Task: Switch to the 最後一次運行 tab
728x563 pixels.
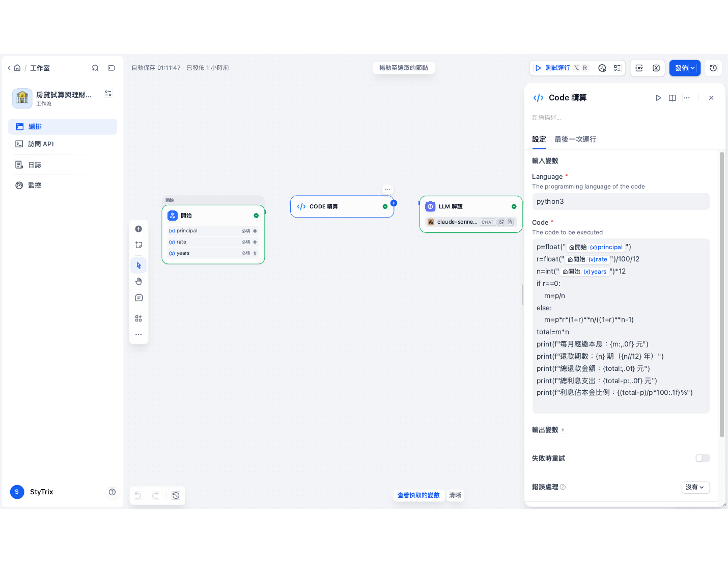Action: 575,139
